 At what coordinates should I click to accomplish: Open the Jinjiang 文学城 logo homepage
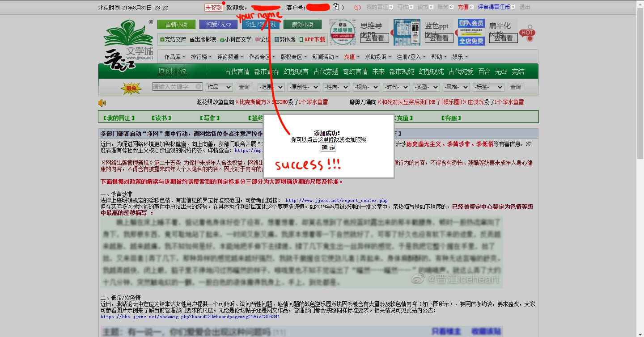click(128, 45)
